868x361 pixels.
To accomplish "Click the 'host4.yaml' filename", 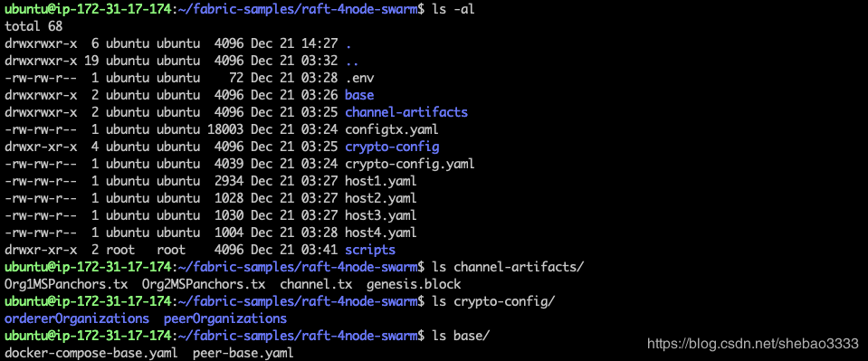I will tap(381, 233).
